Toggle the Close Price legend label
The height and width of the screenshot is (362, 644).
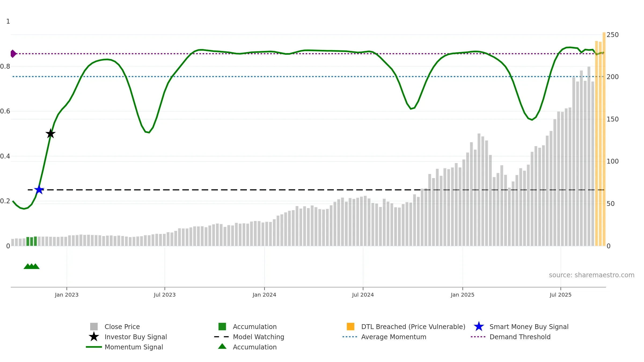coord(122,327)
